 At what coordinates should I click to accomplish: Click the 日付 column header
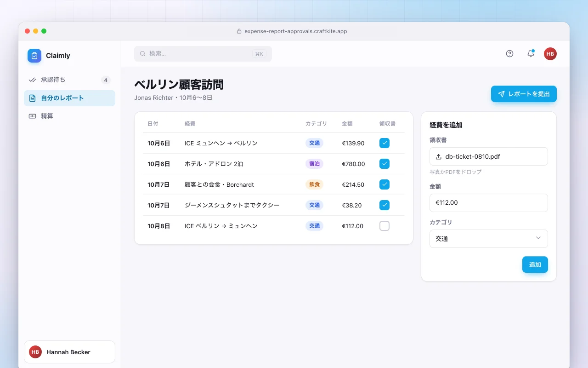pyautogui.click(x=153, y=124)
